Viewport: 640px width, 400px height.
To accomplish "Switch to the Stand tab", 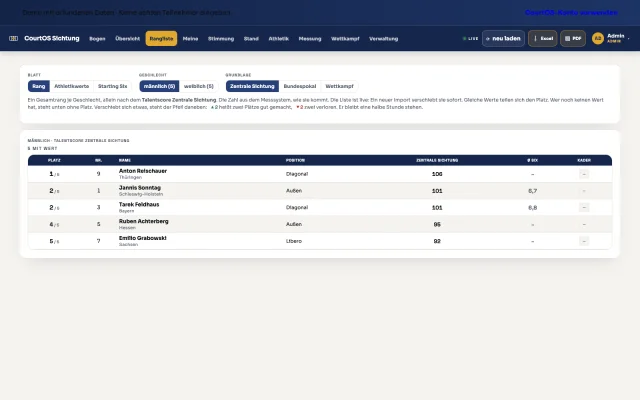I will tap(251, 39).
